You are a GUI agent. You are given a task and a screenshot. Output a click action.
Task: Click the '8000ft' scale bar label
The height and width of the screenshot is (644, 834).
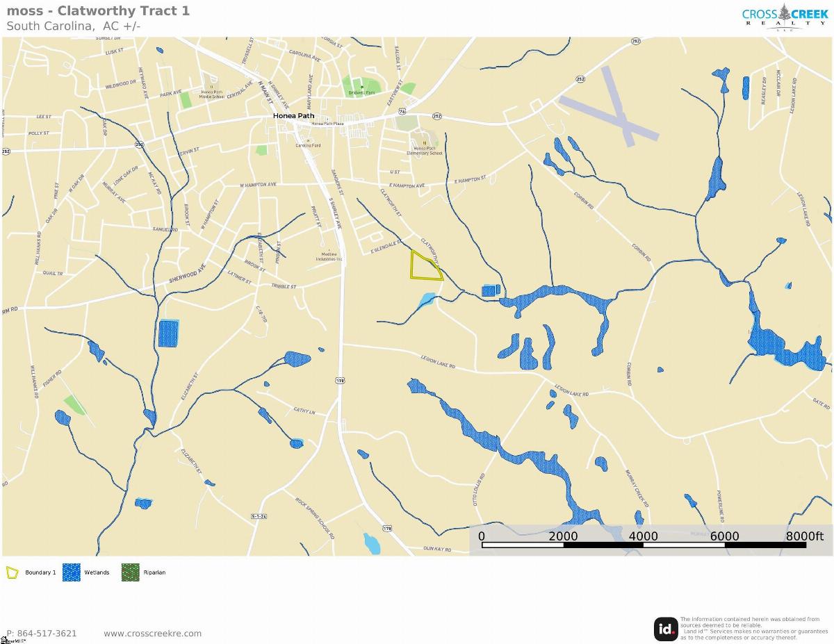[x=804, y=536]
